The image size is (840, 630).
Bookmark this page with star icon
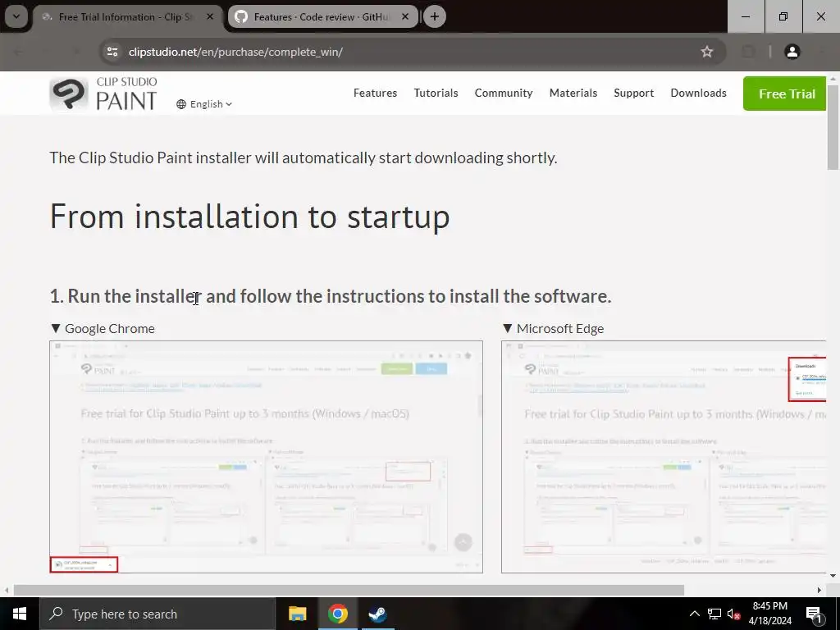[706, 52]
